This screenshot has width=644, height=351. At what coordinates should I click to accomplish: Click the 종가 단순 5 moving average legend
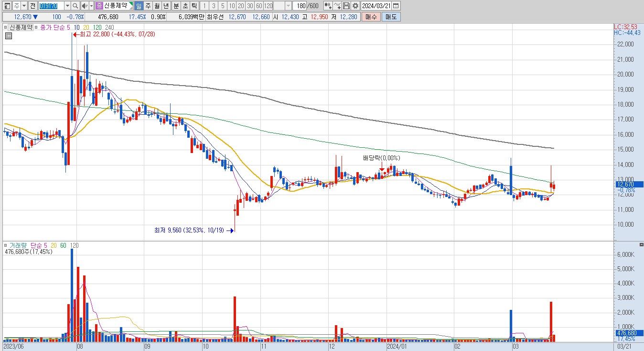tap(55, 27)
